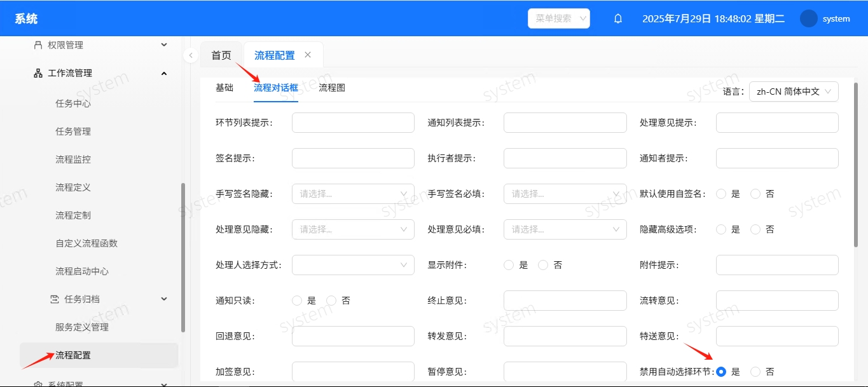868x387 pixels.
Task: Open the 菜单搜索 search dropdown
Action: [x=558, y=18]
